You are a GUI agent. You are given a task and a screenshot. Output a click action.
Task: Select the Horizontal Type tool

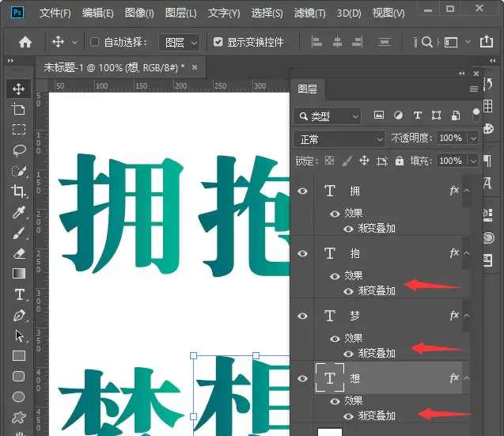coord(19,294)
